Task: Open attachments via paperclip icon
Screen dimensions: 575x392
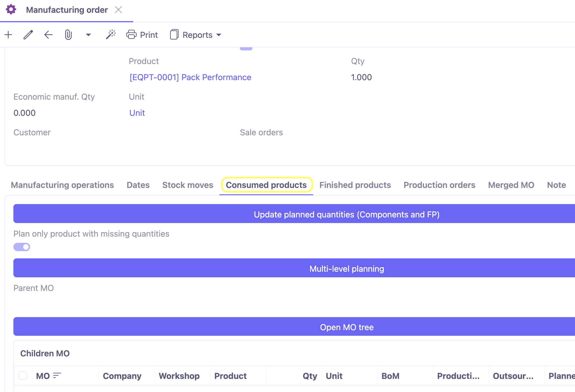Action: [x=68, y=35]
